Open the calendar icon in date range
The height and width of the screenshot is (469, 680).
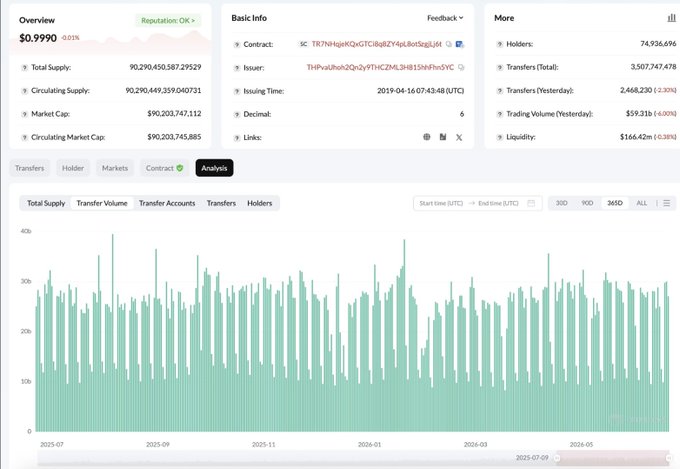coord(531,203)
